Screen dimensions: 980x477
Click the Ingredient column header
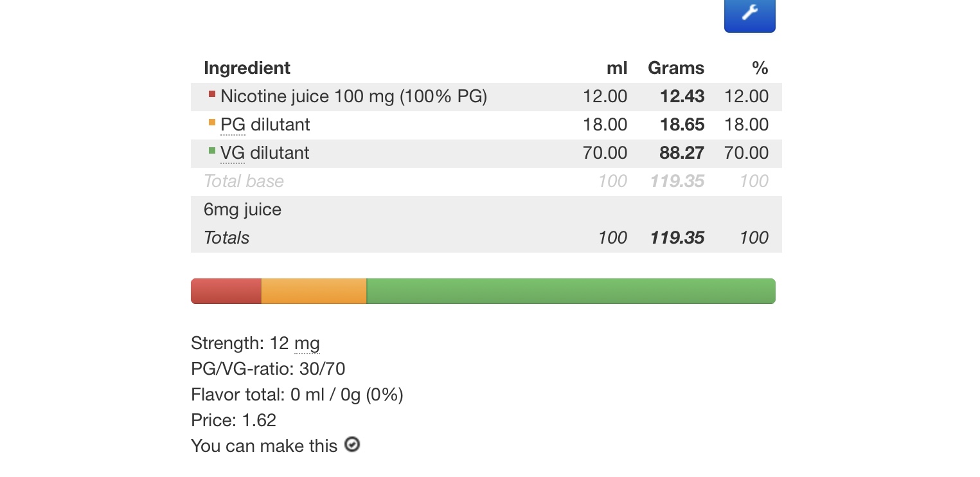[247, 68]
